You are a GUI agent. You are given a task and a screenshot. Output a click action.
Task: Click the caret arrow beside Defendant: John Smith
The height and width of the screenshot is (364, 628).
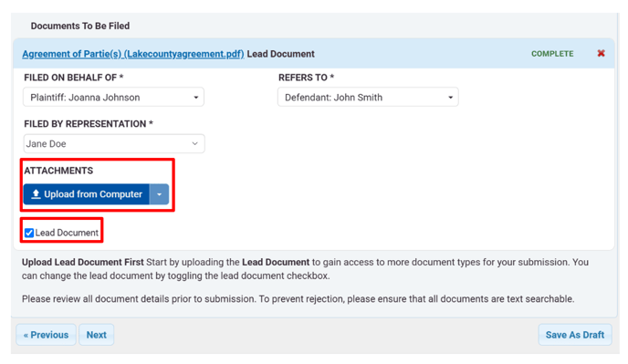[x=450, y=98]
